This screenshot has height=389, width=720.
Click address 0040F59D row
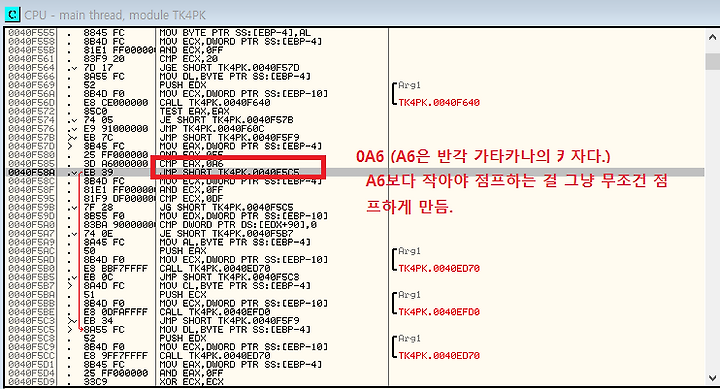pyautogui.click(x=31, y=216)
